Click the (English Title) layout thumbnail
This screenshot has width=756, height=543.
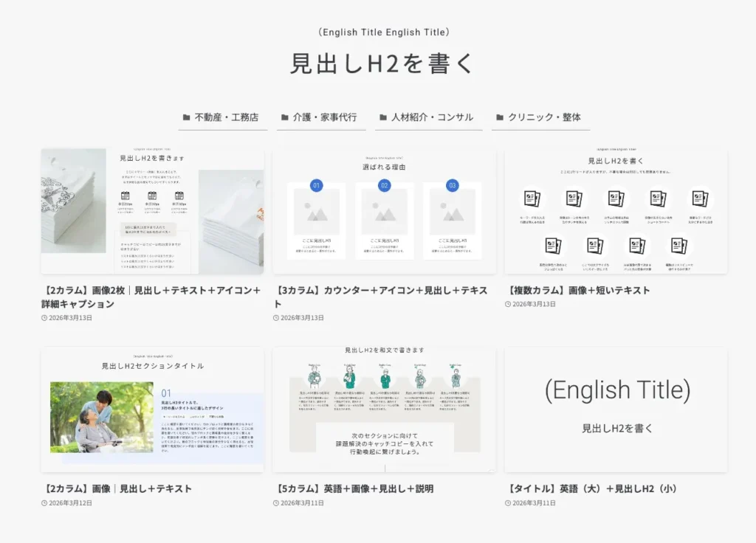(616, 409)
